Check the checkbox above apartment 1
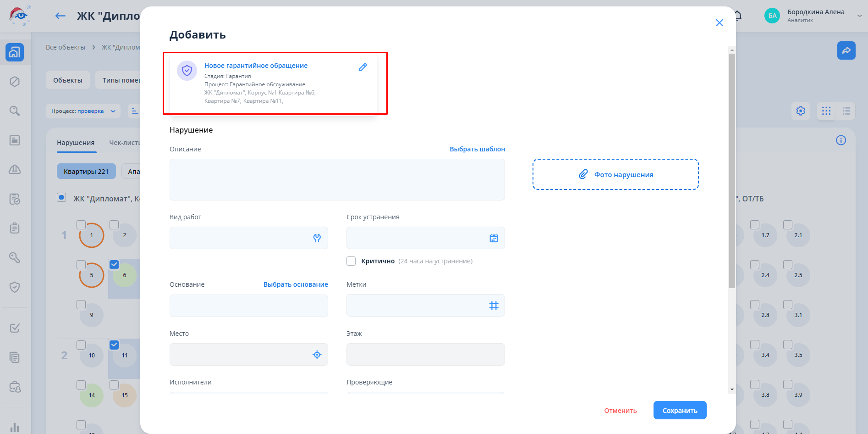 [x=81, y=225]
